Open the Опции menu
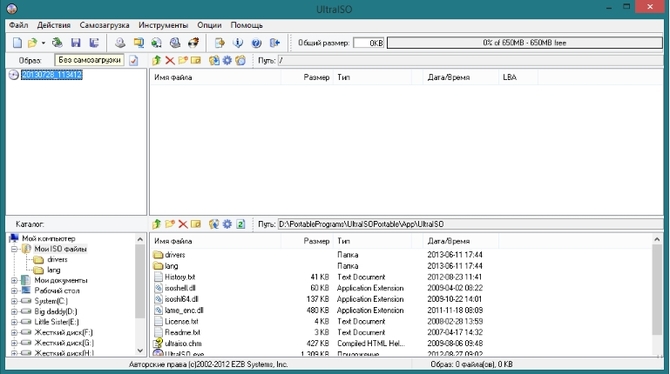 pyautogui.click(x=209, y=25)
